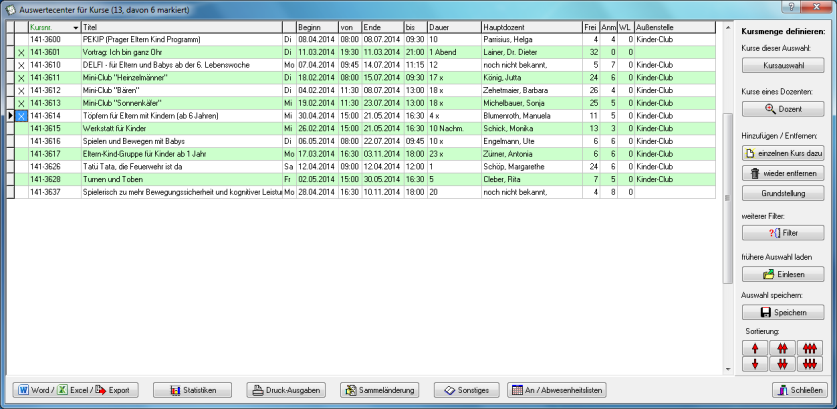Image resolution: width=837 pixels, height=409 pixels.
Task: Click course number 141-3617
Action: (45, 154)
